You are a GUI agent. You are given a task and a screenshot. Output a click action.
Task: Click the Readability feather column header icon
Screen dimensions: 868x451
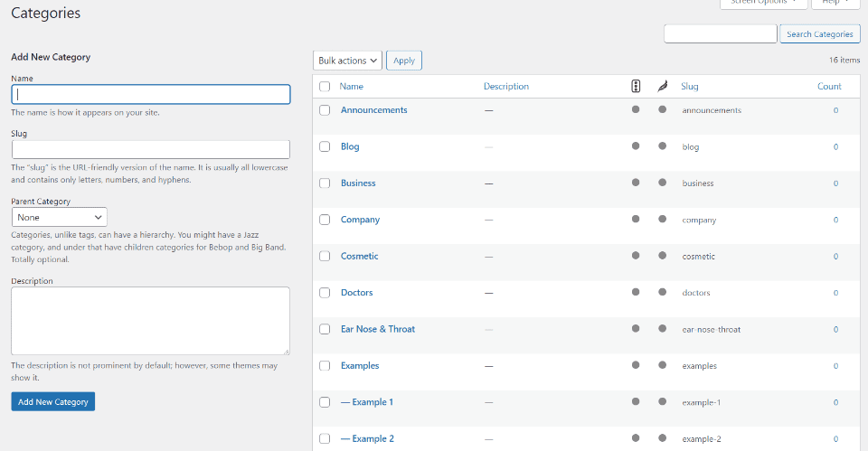coord(662,87)
